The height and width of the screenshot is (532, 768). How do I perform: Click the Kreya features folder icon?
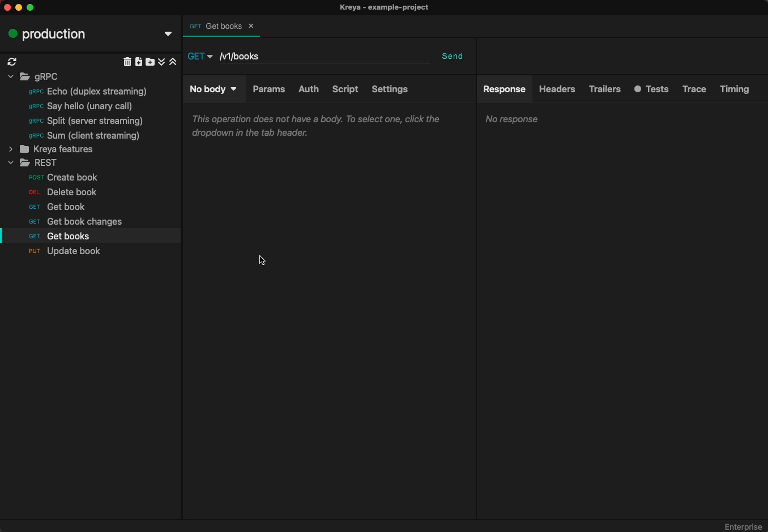point(25,149)
